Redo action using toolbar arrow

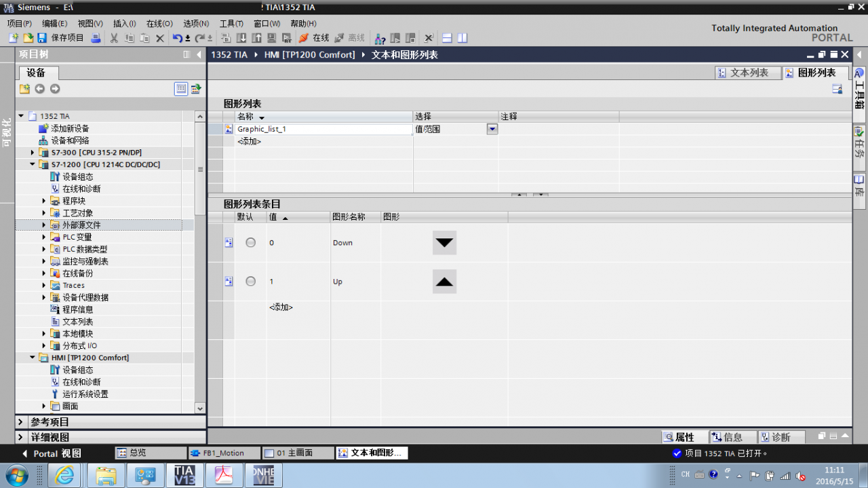[x=200, y=38]
